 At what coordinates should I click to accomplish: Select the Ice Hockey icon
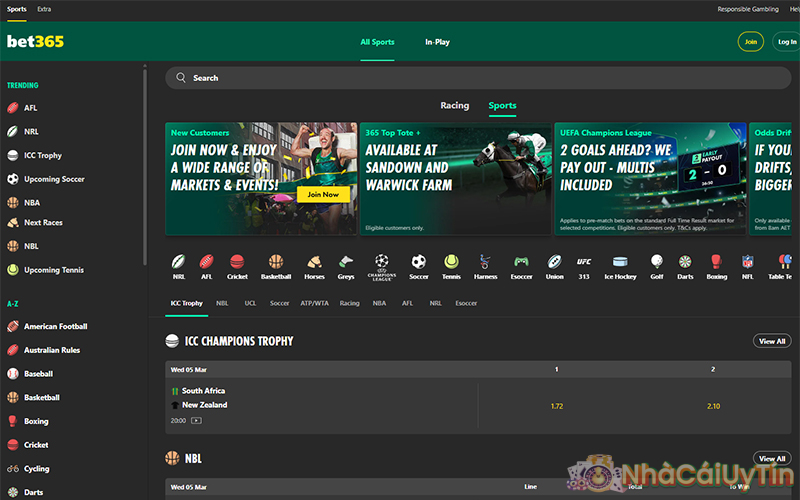pyautogui.click(x=620, y=262)
